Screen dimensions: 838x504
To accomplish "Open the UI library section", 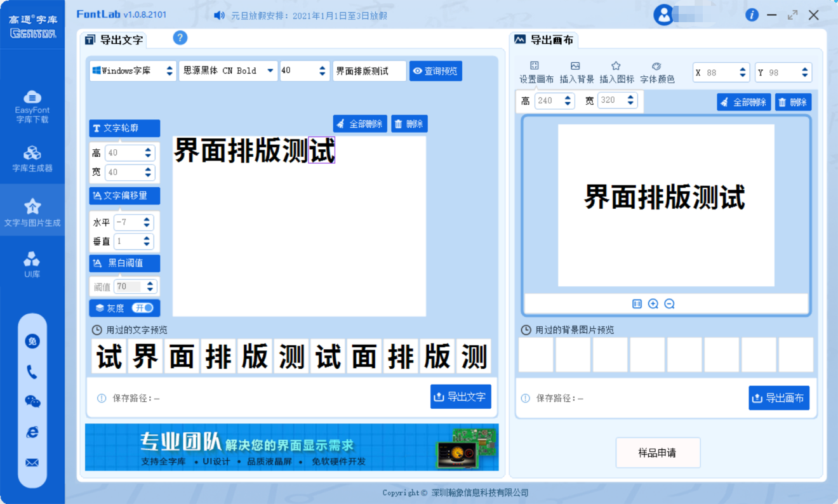I will tap(32, 263).
